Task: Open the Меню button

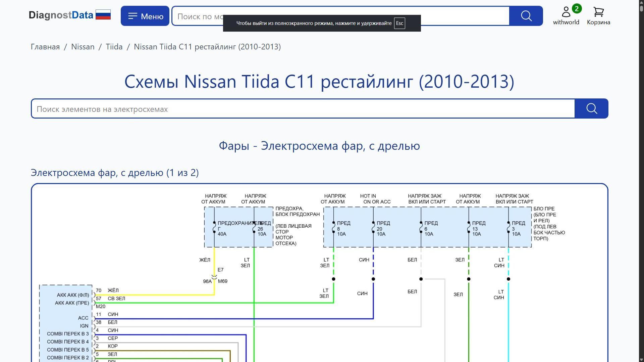Action: [145, 16]
